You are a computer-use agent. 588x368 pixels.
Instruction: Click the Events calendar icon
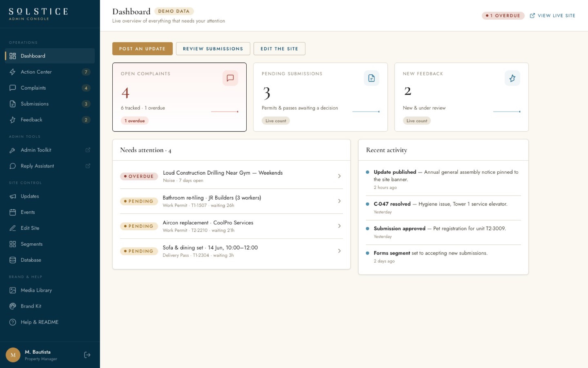click(13, 212)
